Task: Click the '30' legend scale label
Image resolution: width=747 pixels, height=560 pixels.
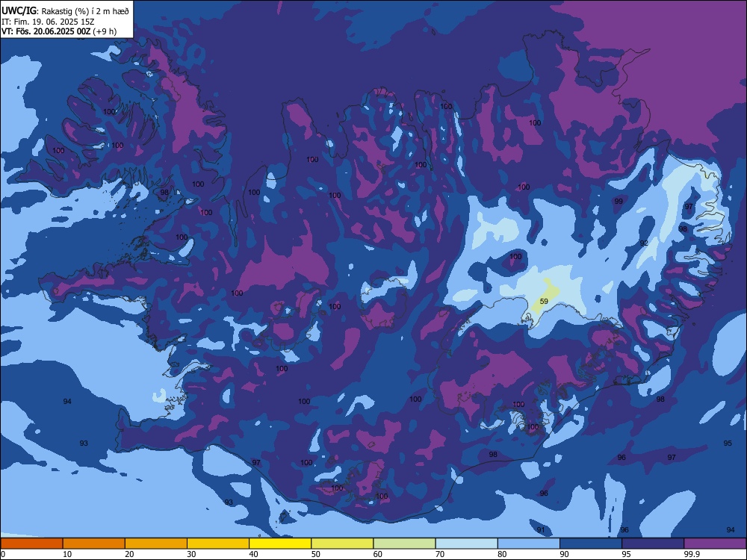Action: pos(191,554)
